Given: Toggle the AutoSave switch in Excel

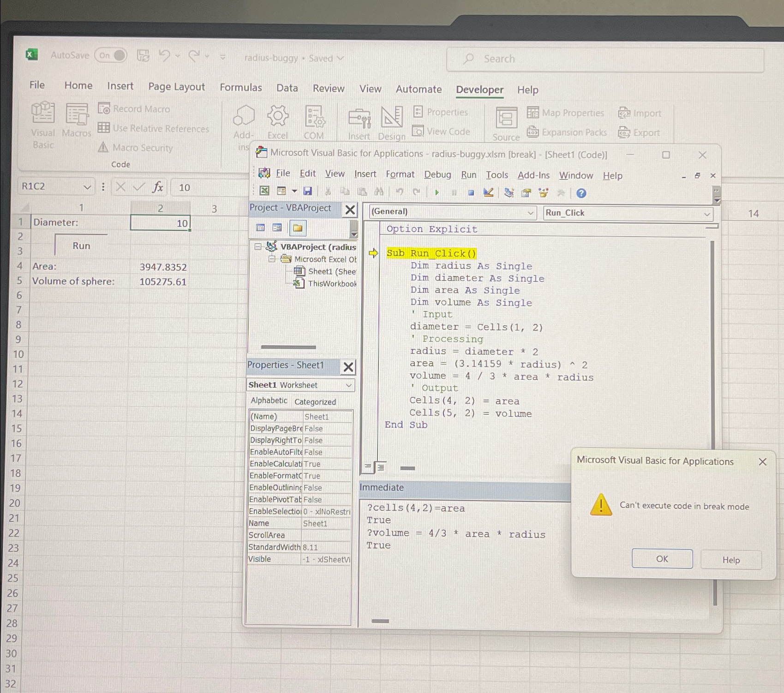Looking at the screenshot, I should 111,55.
